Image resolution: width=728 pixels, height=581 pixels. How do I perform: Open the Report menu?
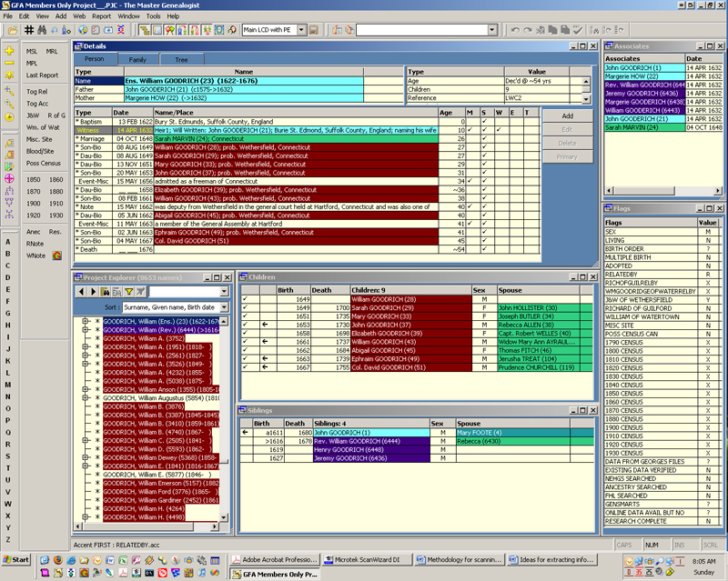101,16
